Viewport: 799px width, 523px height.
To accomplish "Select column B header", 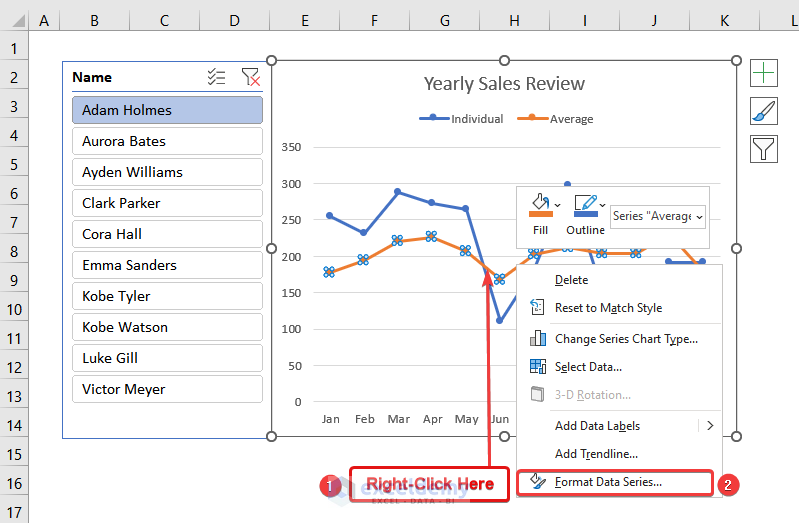I will (95, 21).
